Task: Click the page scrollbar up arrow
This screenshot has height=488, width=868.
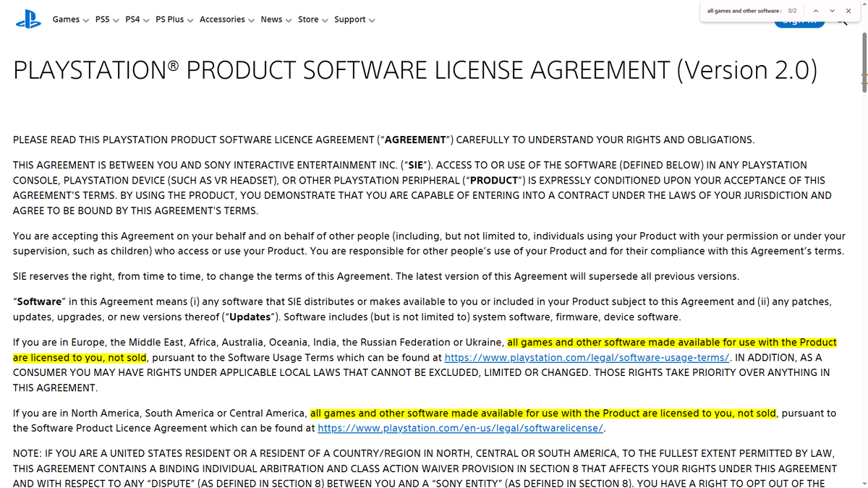Action: [864, 4]
